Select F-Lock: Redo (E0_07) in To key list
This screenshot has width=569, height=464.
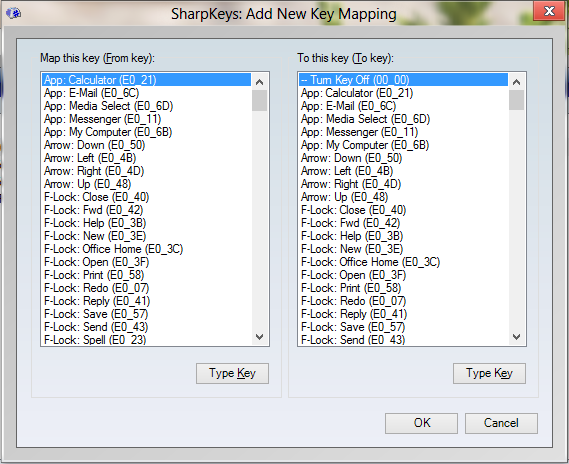tap(404, 301)
